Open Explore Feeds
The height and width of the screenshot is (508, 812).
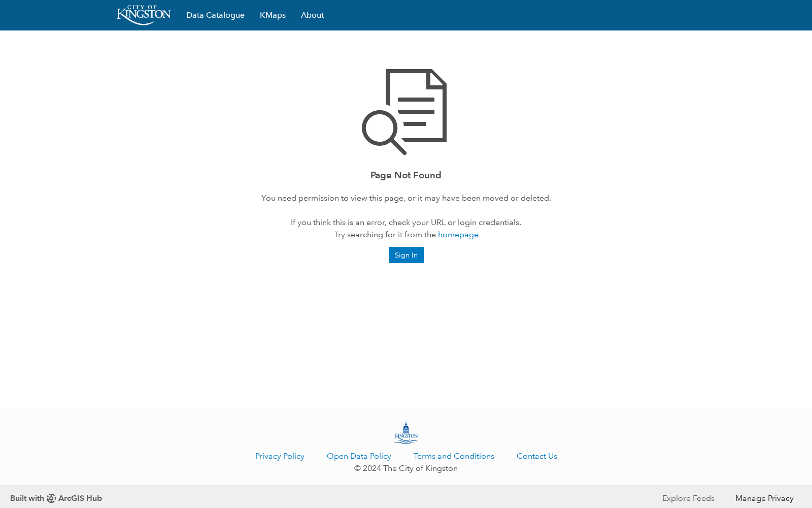click(x=688, y=498)
